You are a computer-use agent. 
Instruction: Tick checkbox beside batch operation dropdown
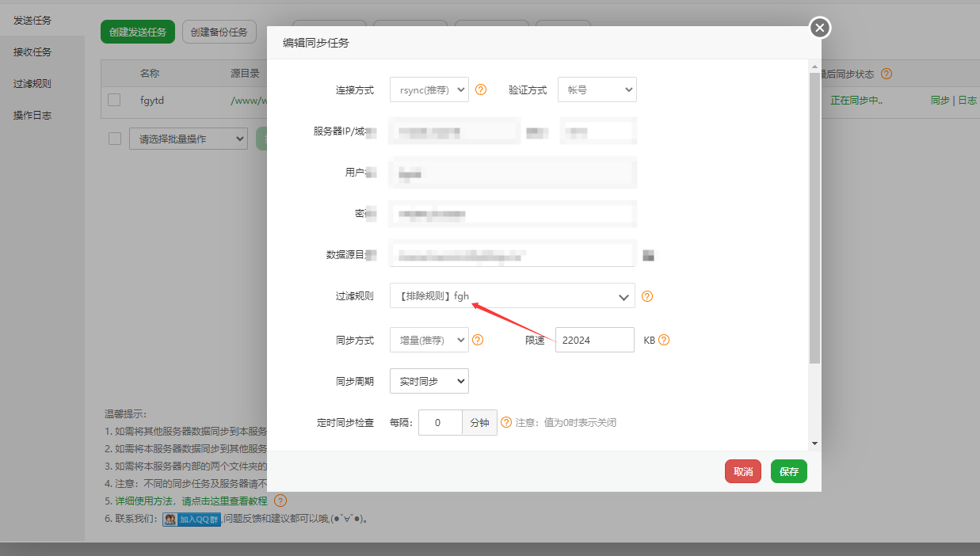(114, 139)
